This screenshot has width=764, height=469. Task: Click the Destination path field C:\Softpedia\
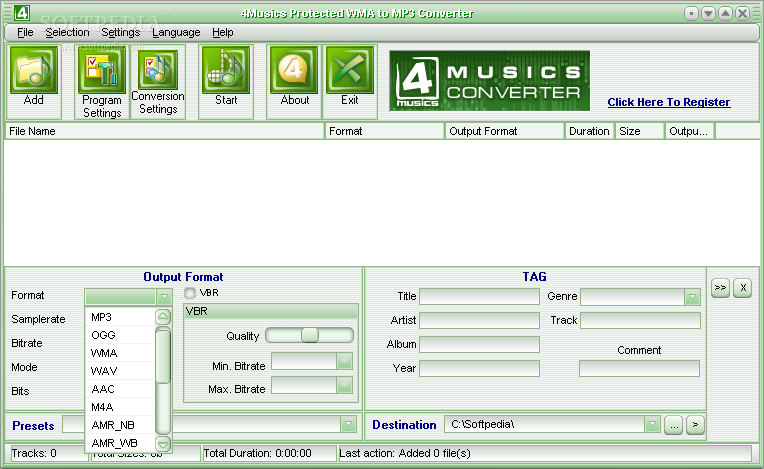click(x=544, y=424)
